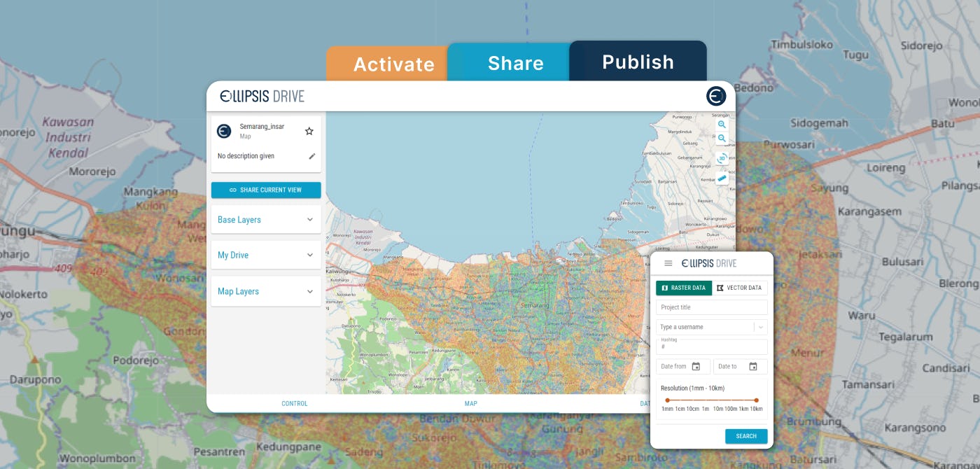Favorite the Semarang_insar map with the star
The height and width of the screenshot is (469, 980).
pyautogui.click(x=309, y=131)
